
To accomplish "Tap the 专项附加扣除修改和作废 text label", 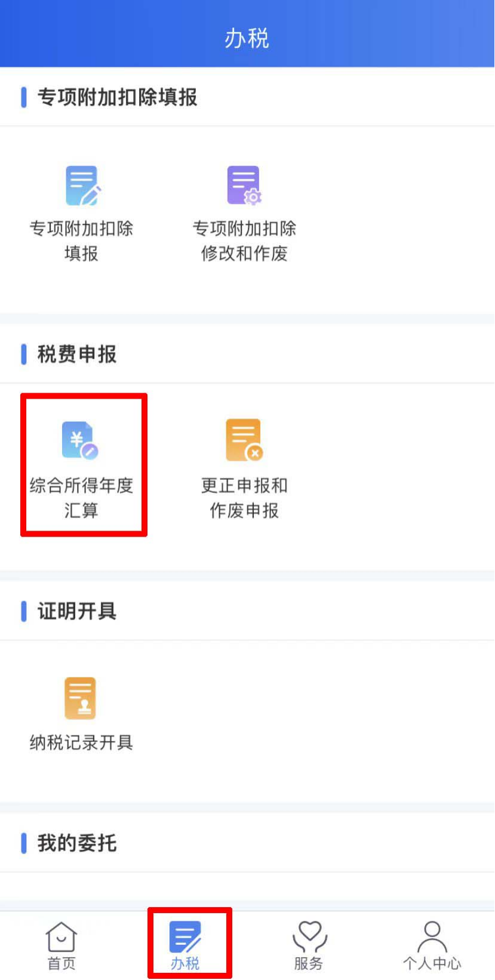I will click(x=244, y=241).
